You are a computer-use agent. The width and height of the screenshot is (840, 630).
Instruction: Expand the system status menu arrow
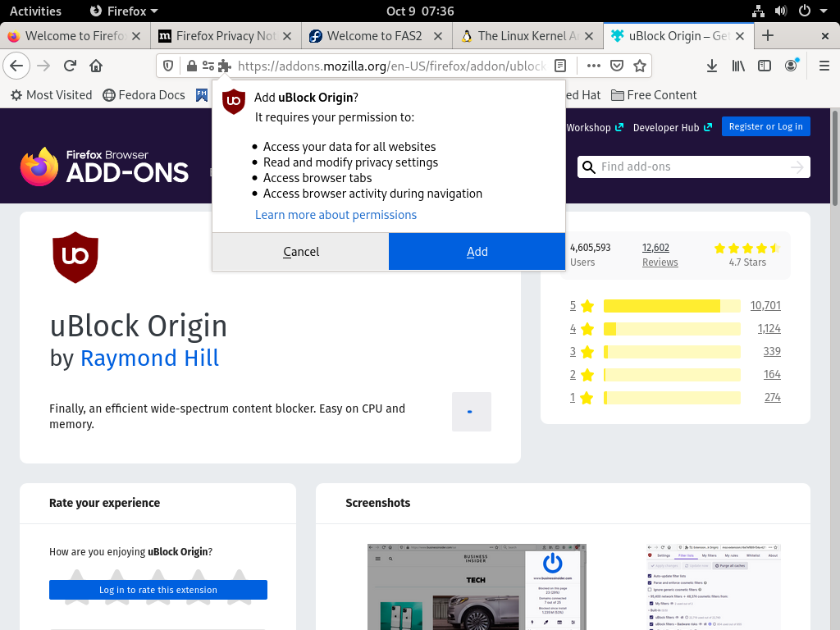(x=824, y=11)
